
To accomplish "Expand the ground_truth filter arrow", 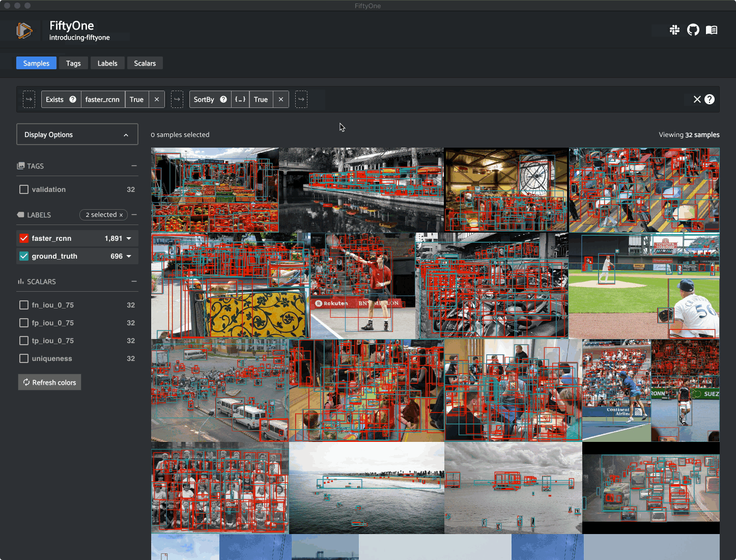I will coord(129,256).
